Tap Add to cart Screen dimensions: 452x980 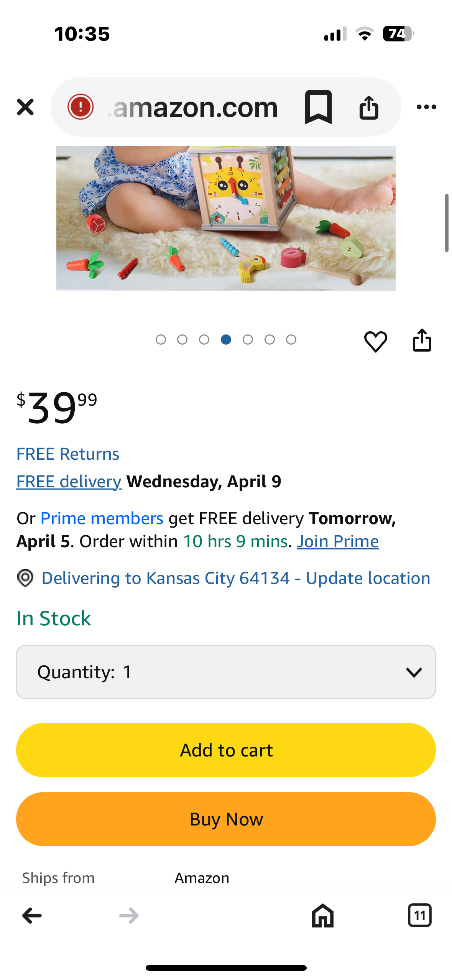(x=226, y=750)
